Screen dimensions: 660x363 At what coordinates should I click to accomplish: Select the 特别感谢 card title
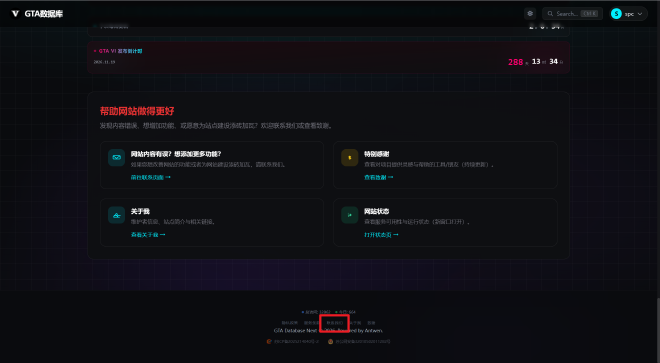tap(376, 154)
